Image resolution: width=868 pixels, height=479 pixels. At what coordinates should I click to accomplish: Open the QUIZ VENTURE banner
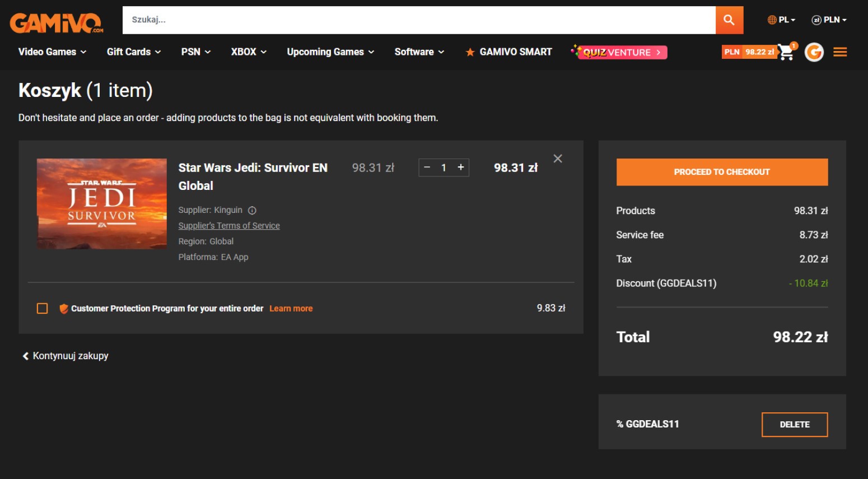tap(619, 52)
